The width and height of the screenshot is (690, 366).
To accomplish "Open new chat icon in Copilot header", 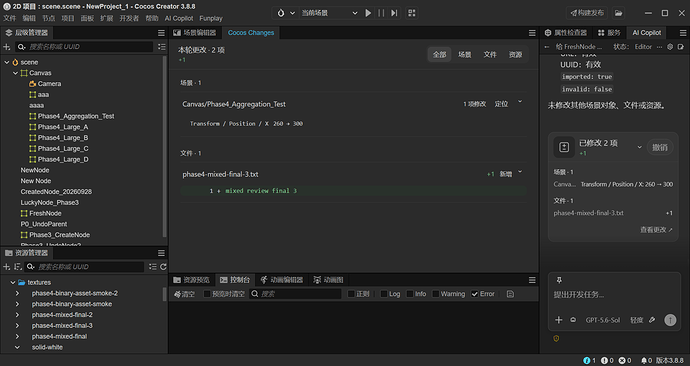I will (681, 47).
